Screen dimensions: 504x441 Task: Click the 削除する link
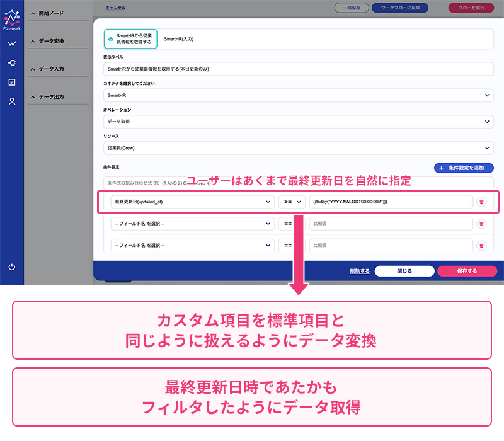click(360, 271)
